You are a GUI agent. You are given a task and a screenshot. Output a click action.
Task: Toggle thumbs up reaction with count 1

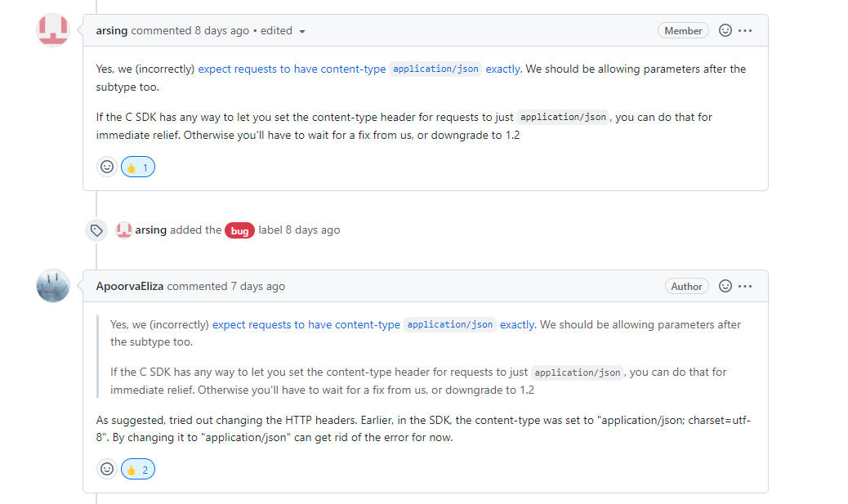pyautogui.click(x=138, y=167)
